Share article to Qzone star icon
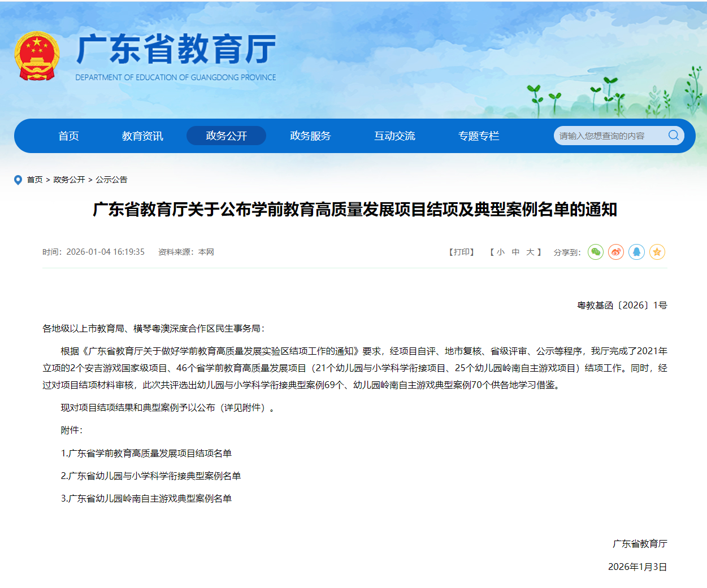 pos(657,252)
